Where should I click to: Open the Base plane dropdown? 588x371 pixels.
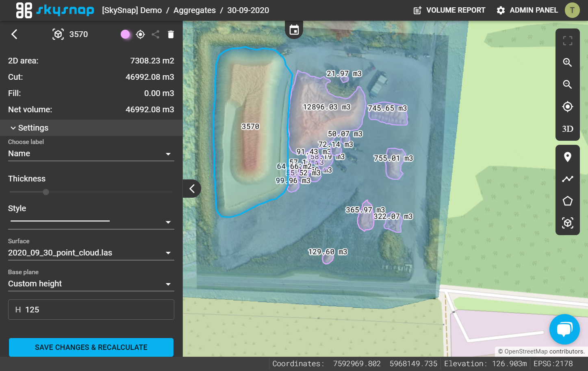[91, 284]
